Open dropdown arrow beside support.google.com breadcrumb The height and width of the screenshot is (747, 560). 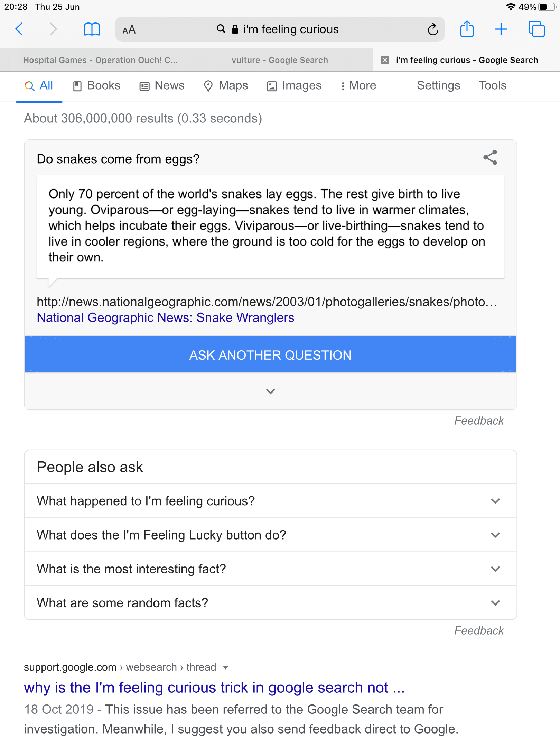tap(226, 667)
